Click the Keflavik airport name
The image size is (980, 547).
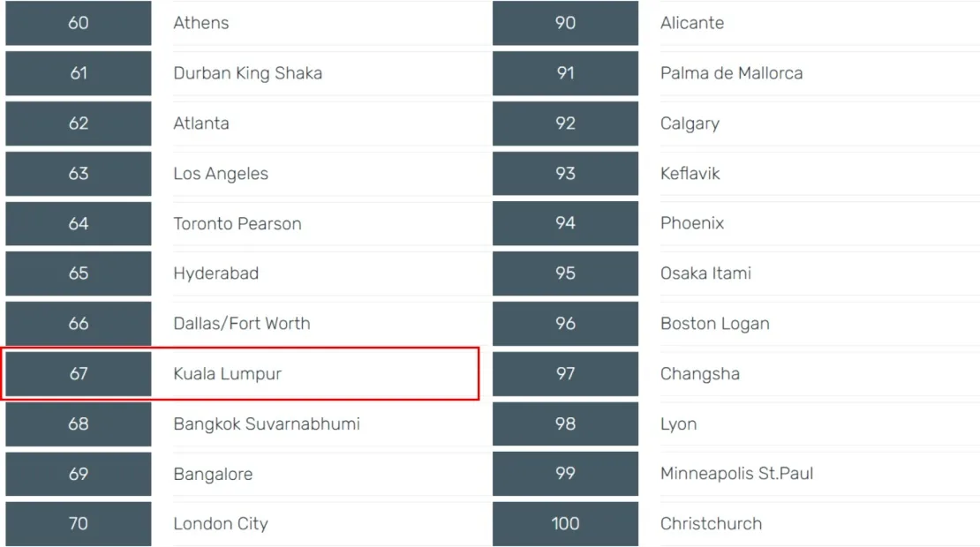point(690,174)
